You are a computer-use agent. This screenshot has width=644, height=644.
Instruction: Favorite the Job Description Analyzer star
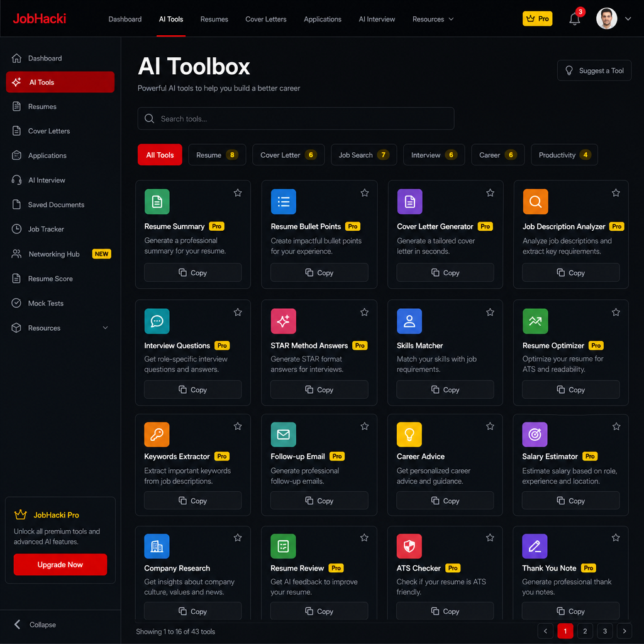(x=616, y=192)
